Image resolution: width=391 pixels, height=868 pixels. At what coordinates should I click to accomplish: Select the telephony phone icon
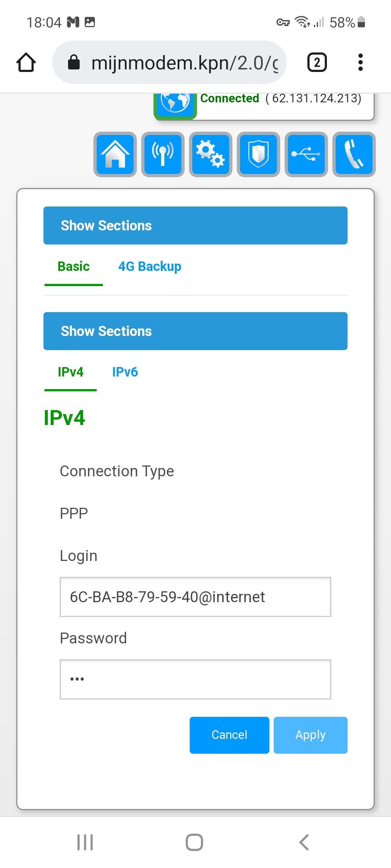coord(354,154)
